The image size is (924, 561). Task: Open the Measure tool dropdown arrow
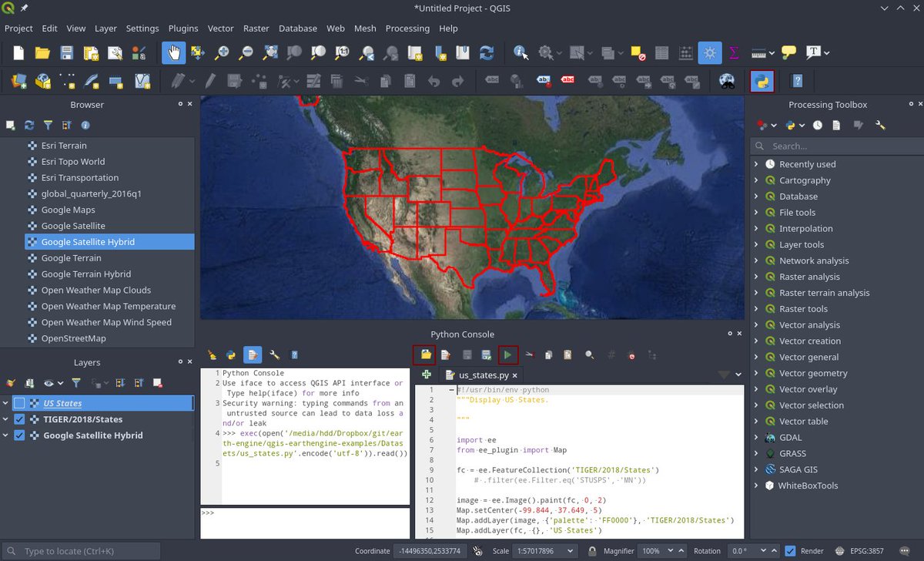(773, 53)
